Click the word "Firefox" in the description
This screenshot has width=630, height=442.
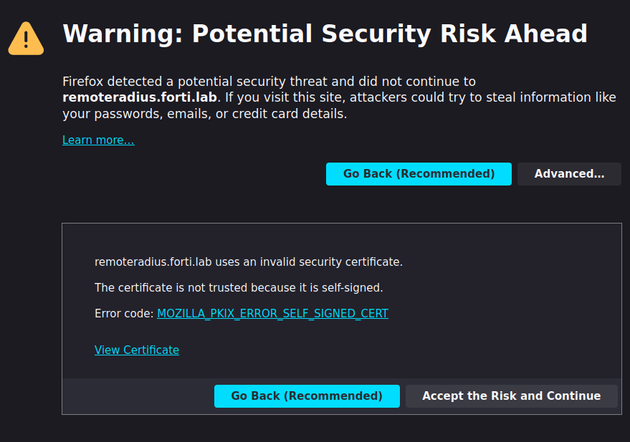(84, 81)
